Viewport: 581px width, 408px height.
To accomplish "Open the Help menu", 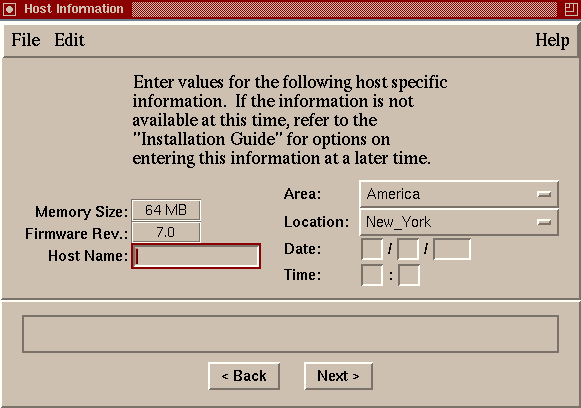I will 552,40.
